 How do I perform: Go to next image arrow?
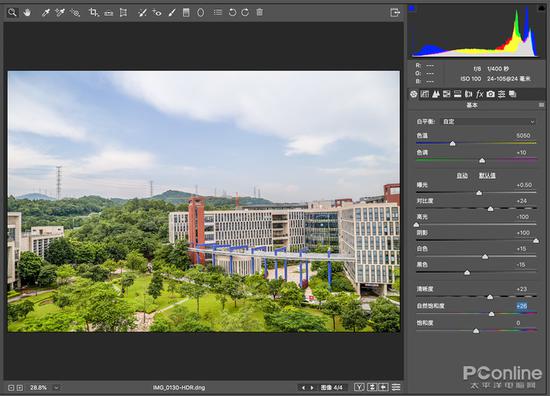(x=312, y=388)
